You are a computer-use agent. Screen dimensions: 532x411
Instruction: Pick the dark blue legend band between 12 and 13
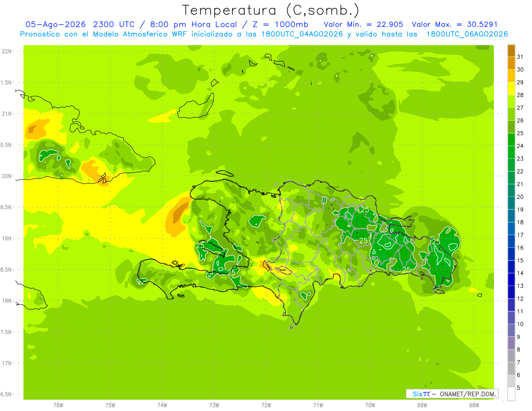(x=511, y=292)
